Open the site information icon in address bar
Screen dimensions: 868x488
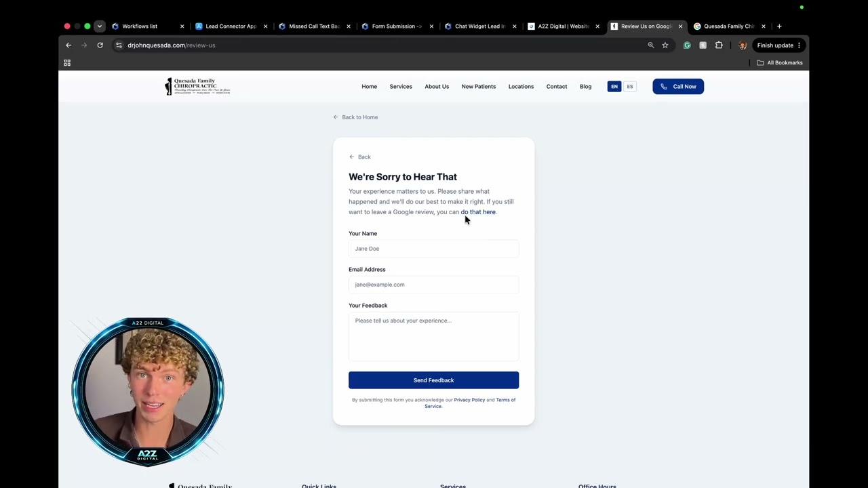pos(119,45)
